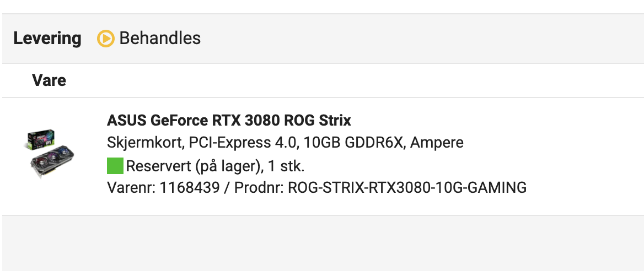Click the Prodnr: label
Viewport: 644px width, 271px height.
tap(259, 188)
